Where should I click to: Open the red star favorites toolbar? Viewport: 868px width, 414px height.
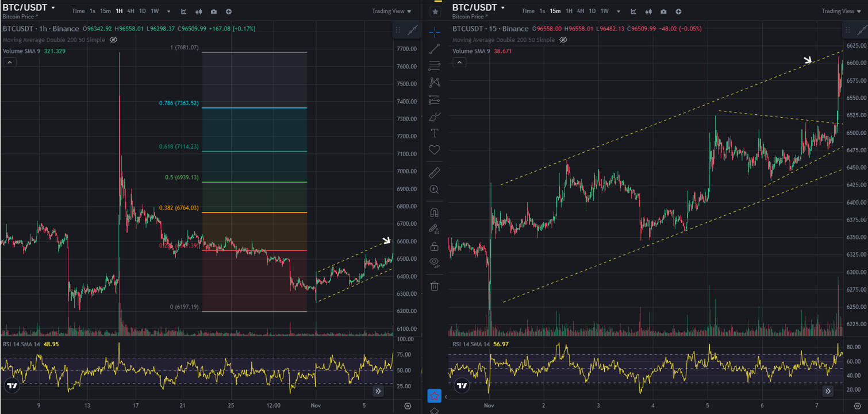click(435, 396)
